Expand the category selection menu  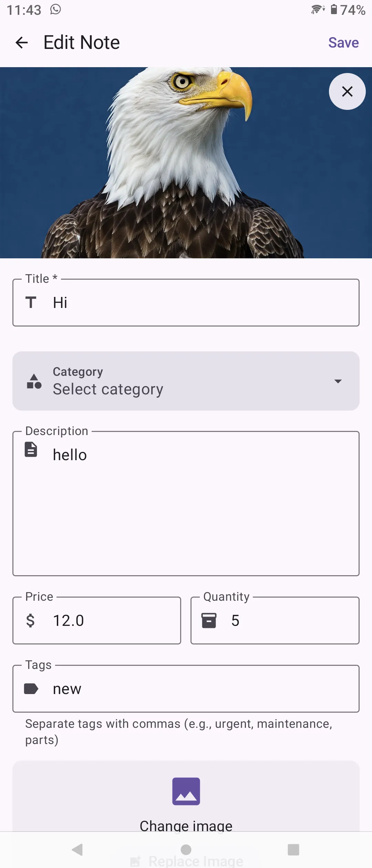click(x=186, y=381)
